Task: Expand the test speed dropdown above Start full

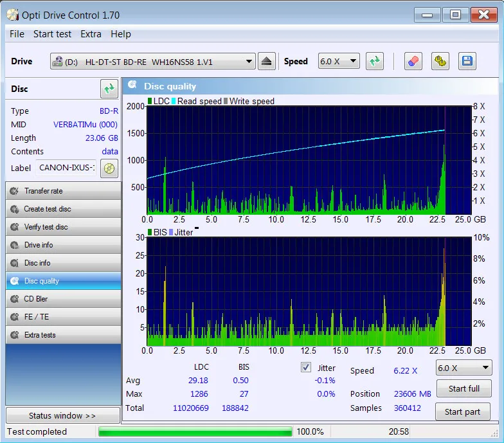Action: point(464,368)
